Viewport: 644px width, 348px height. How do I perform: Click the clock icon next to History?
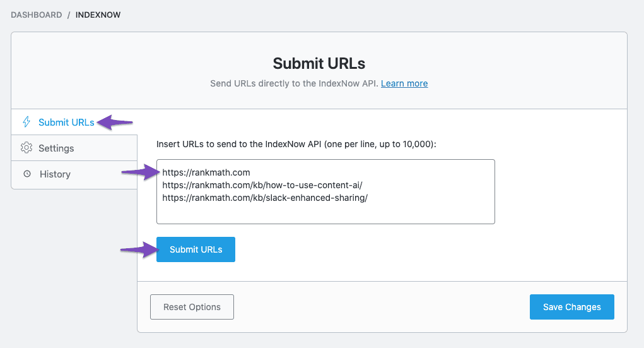[27, 174]
